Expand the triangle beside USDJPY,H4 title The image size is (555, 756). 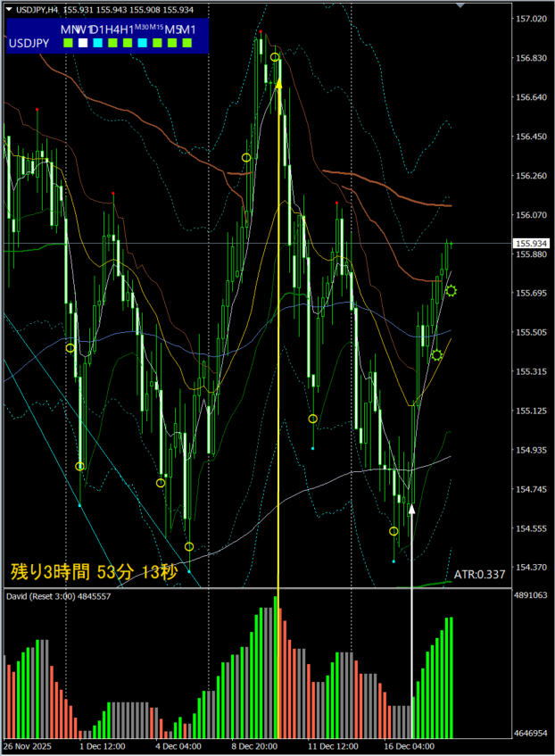9,10
